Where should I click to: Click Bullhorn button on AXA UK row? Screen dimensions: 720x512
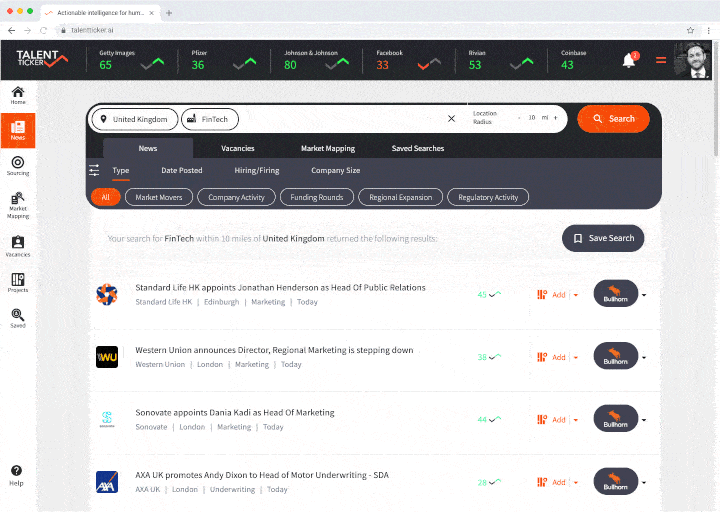pyautogui.click(x=616, y=481)
